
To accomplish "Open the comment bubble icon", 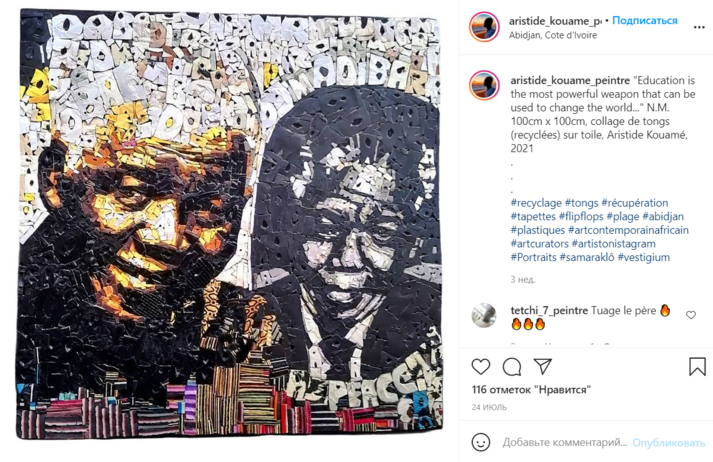I will click(x=512, y=367).
